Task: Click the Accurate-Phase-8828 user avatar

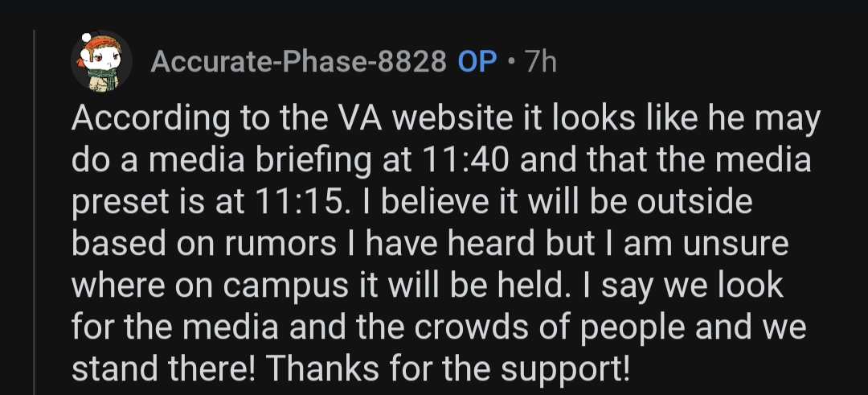Action: point(102,61)
